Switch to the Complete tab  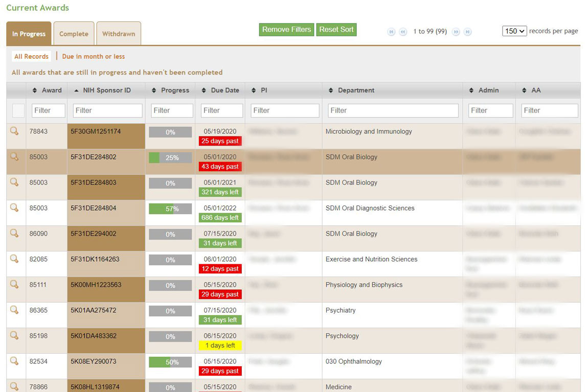74,34
